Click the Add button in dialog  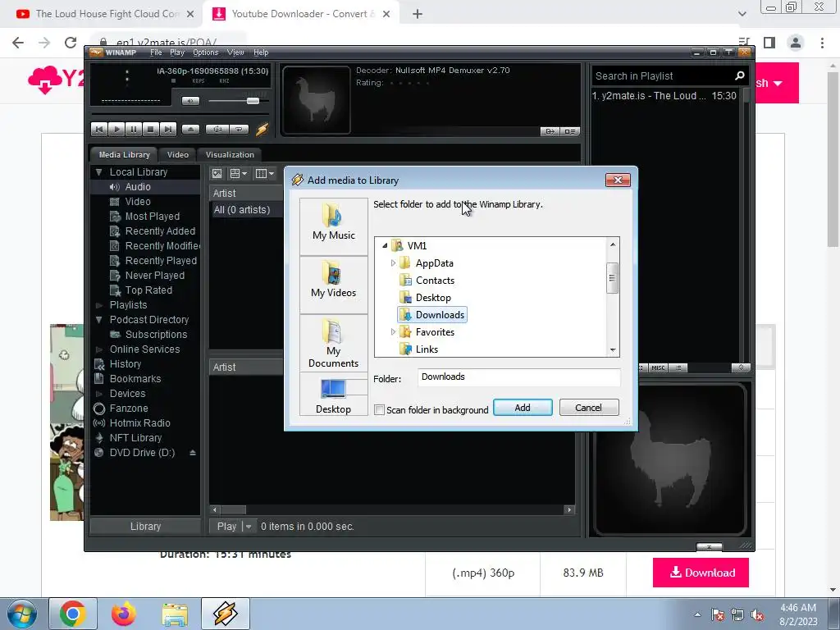[523, 408]
